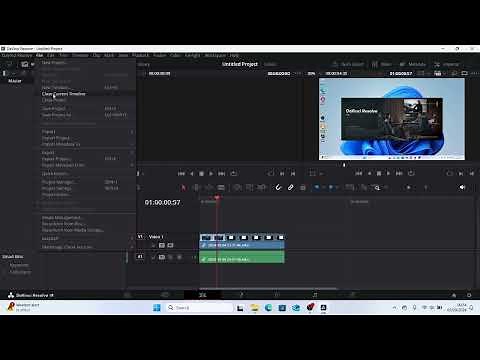Jump to first frame in timeline viewer
The height and width of the screenshot is (360, 480).
[x=359, y=173]
